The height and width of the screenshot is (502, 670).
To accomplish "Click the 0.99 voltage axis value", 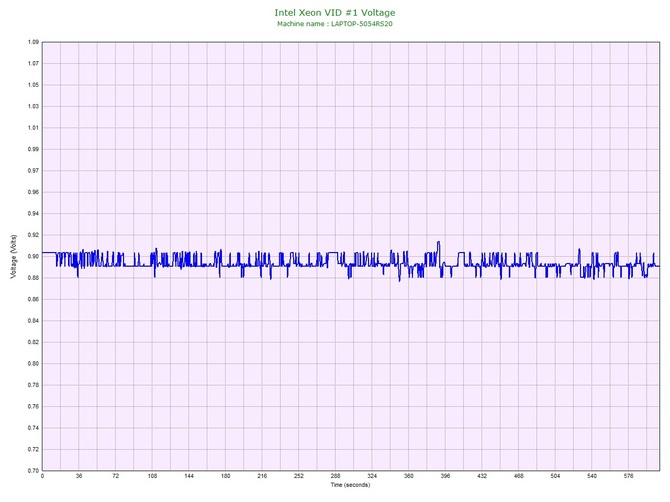I will 33,149.
